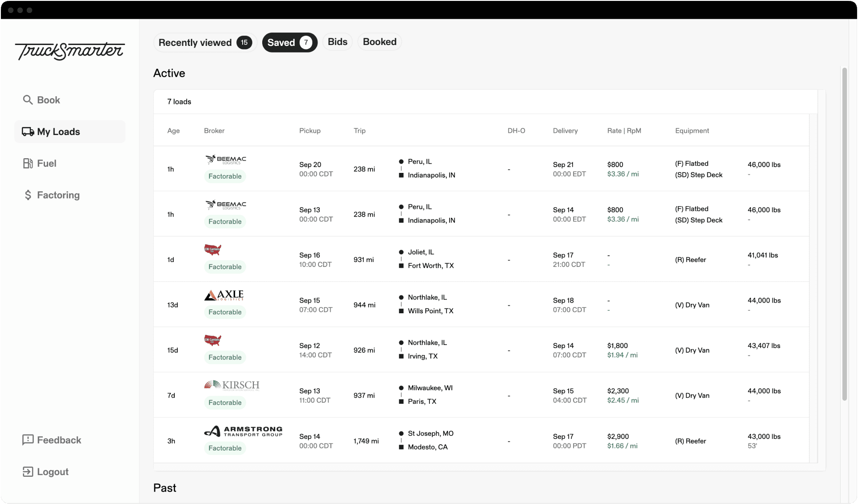The width and height of the screenshot is (858, 504).
Task: Click the My Loads truck icon
Action: tap(28, 131)
